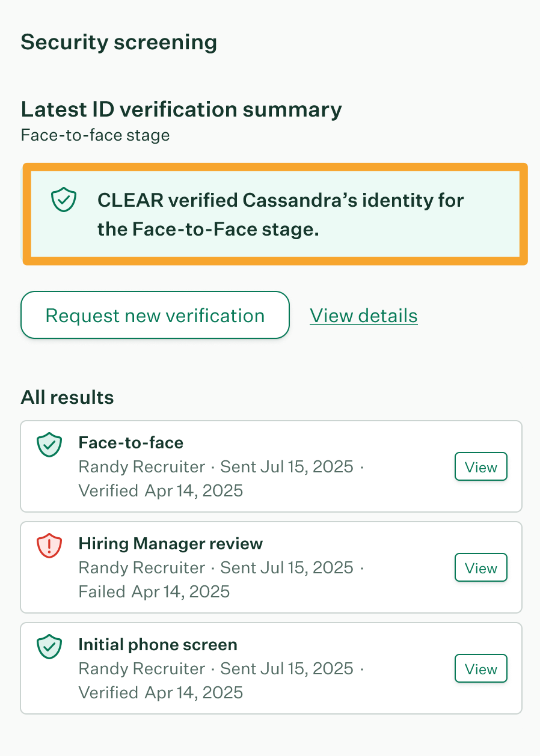Select the Face-to-face result card
Image resolution: width=540 pixels, height=756 pixels.
pos(270,466)
